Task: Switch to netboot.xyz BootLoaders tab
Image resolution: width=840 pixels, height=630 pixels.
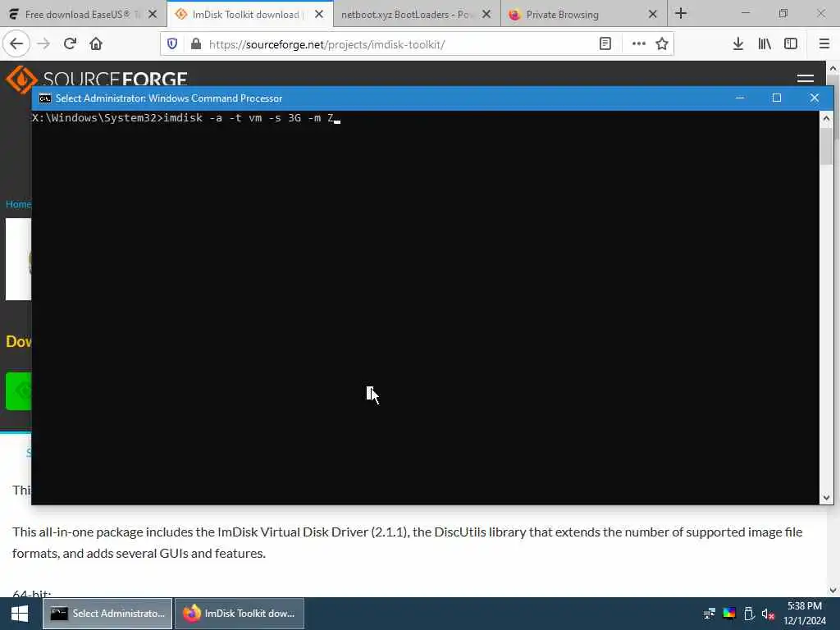Action: coord(418,14)
